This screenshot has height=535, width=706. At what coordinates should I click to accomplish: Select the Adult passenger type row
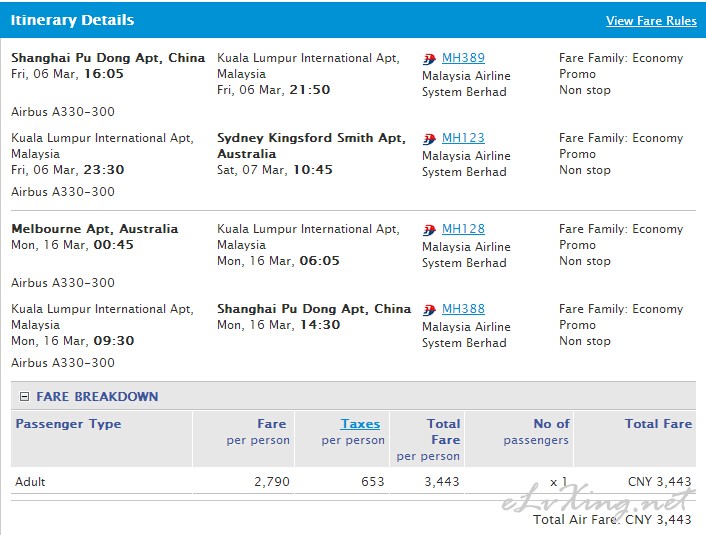[353, 481]
